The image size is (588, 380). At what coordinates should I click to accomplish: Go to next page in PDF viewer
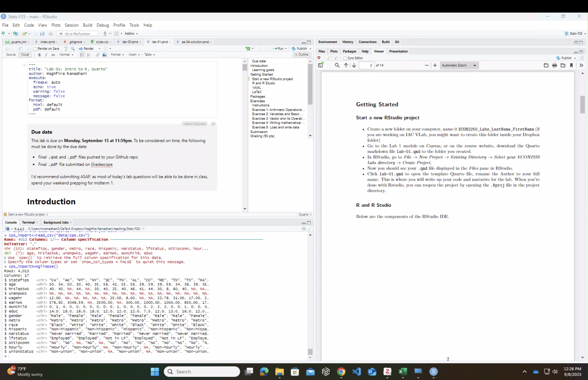(x=354, y=65)
